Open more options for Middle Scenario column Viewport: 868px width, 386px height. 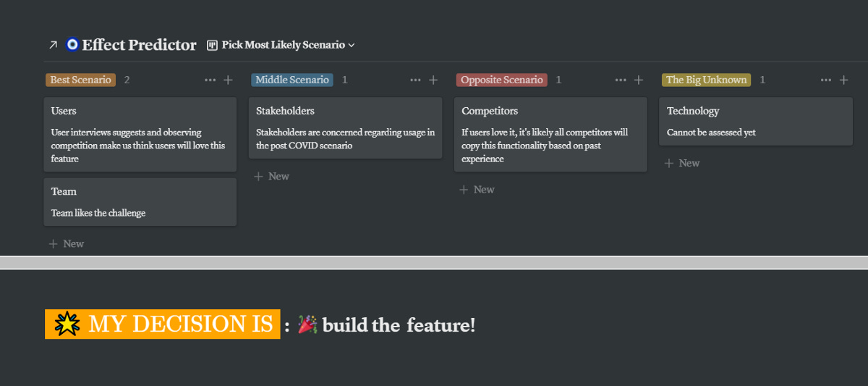point(415,80)
